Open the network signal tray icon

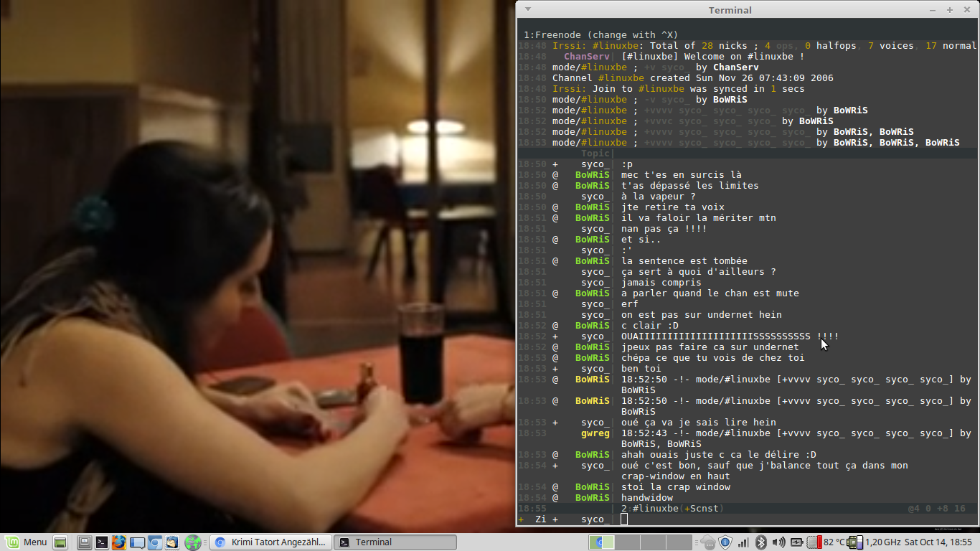743,542
